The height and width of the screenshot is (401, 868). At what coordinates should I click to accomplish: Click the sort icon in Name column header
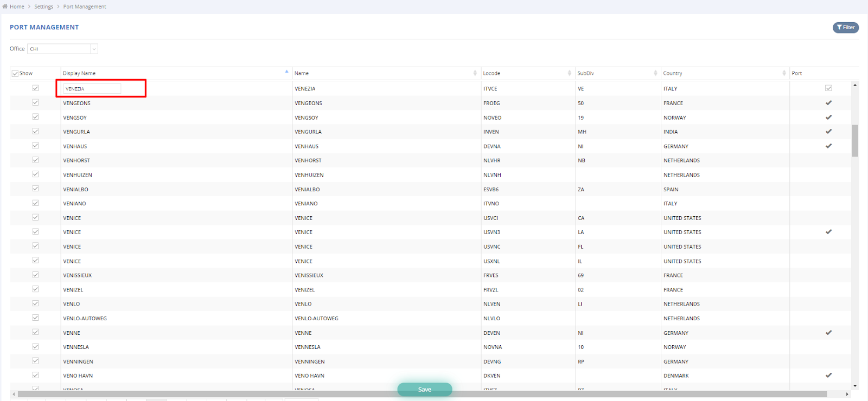tap(475, 73)
